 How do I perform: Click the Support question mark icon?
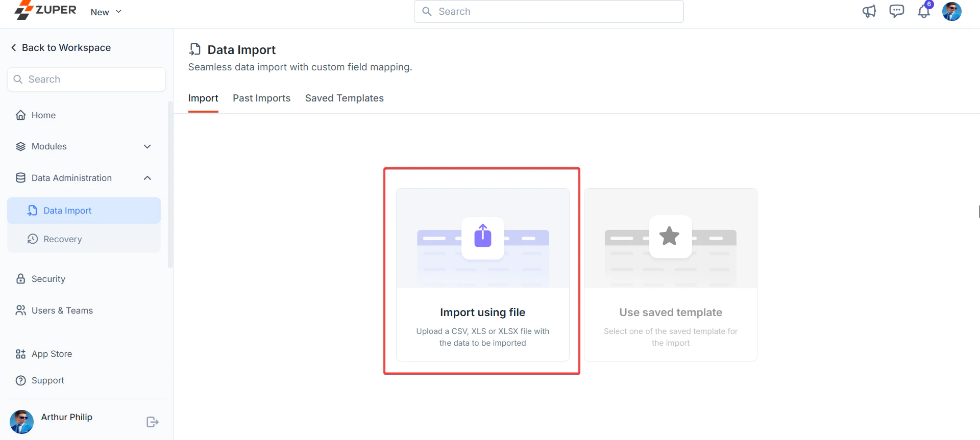pyautogui.click(x=20, y=380)
